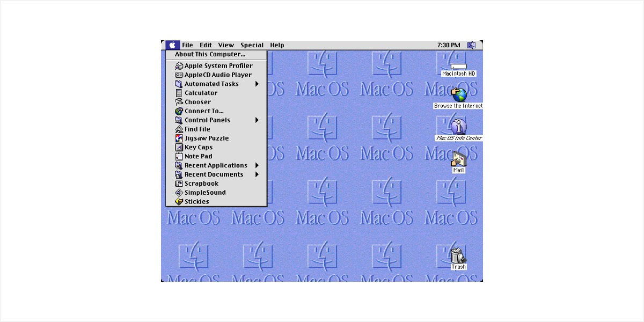
Task: Click the Jigsaw Puzzle label text
Action: (207, 138)
